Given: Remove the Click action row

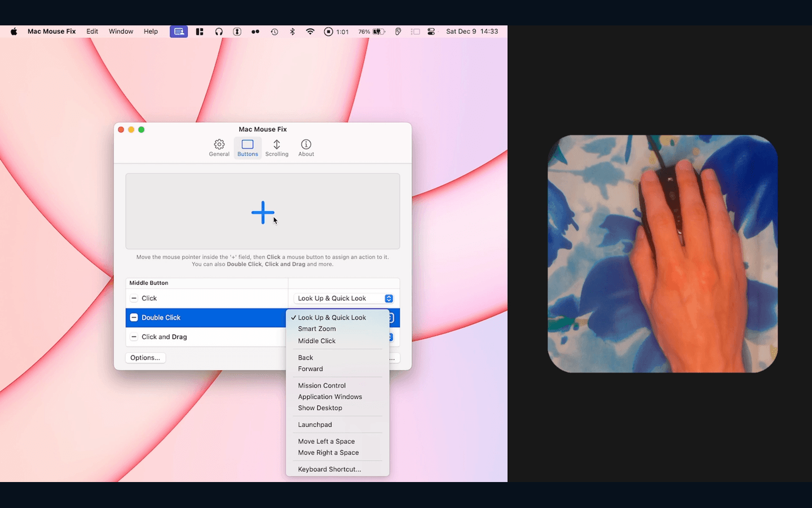Looking at the screenshot, I should point(134,298).
